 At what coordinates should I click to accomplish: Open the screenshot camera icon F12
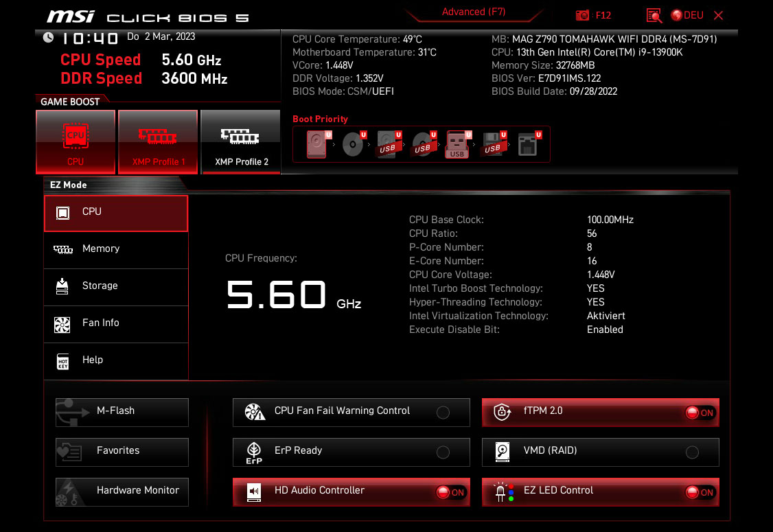[x=582, y=15]
